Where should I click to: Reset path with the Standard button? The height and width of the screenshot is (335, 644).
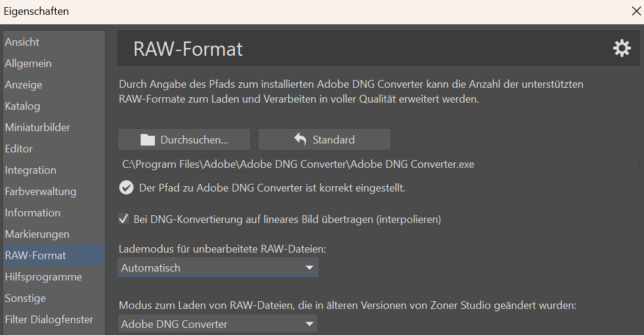325,139
